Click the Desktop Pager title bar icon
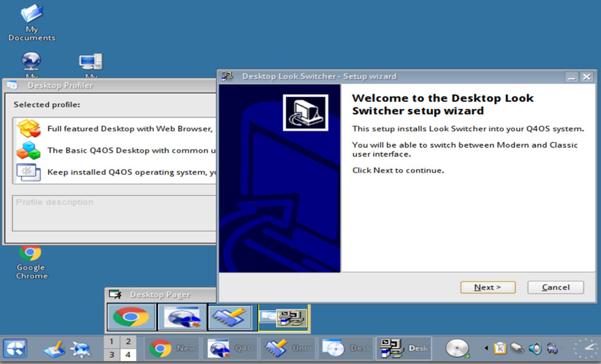Viewport: 601px width, 364px height. pyautogui.click(x=115, y=294)
